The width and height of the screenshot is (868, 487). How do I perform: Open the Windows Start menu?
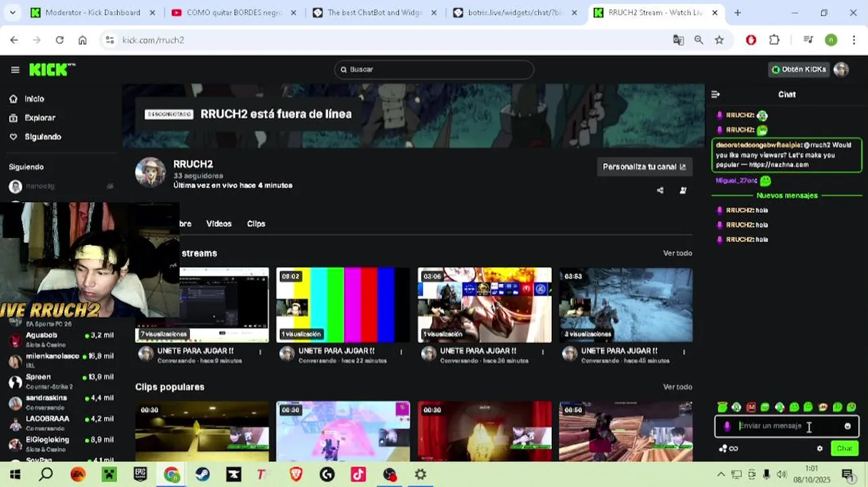15,475
